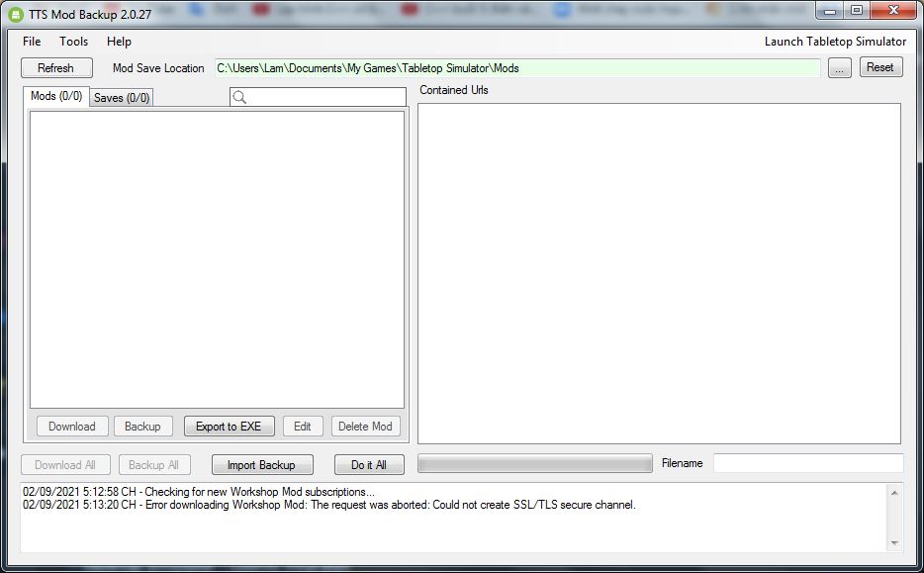Click the mod search input box
The height and width of the screenshot is (573, 924).
(325, 97)
